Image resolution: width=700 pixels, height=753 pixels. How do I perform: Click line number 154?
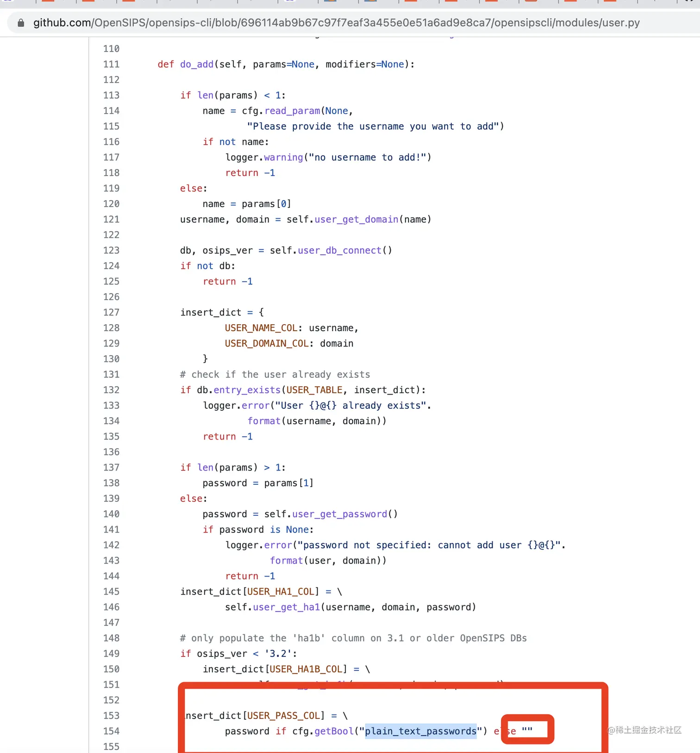(111, 731)
